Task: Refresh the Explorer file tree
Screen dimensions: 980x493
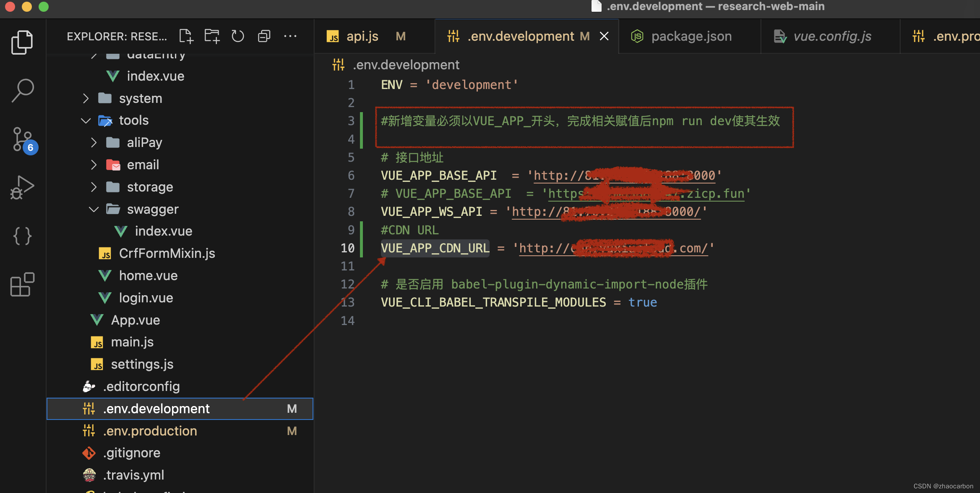Action: point(238,36)
